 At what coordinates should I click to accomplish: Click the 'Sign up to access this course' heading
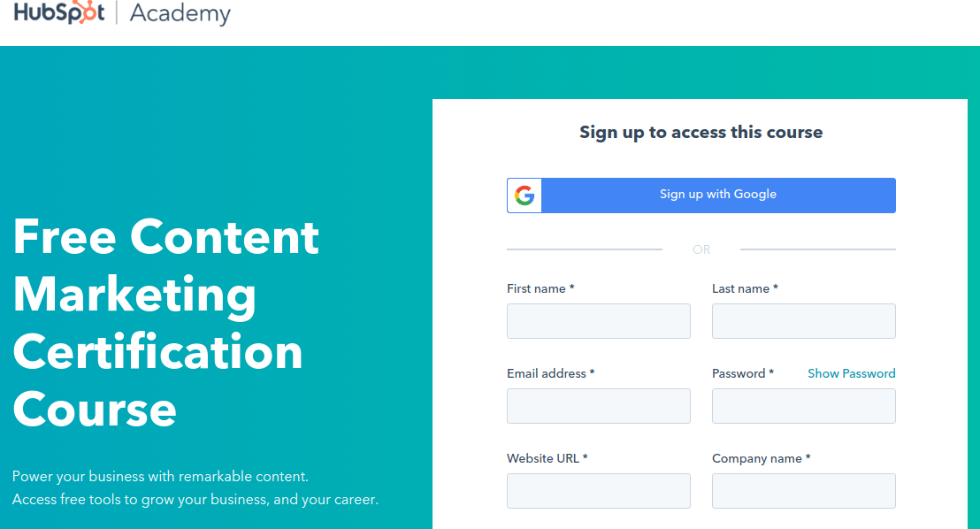[x=701, y=133]
